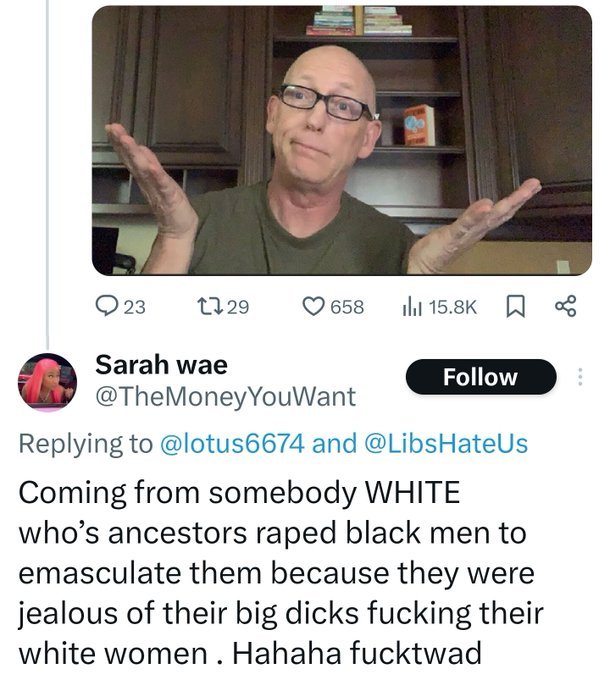Open the three-dot more options menu
This screenshot has width=610, height=680.
click(581, 377)
